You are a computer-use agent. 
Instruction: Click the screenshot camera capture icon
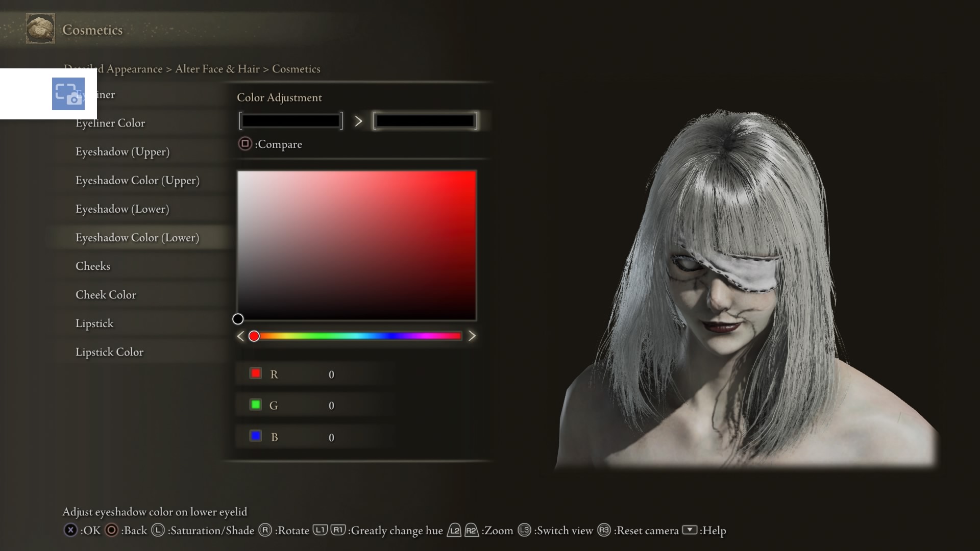68,94
